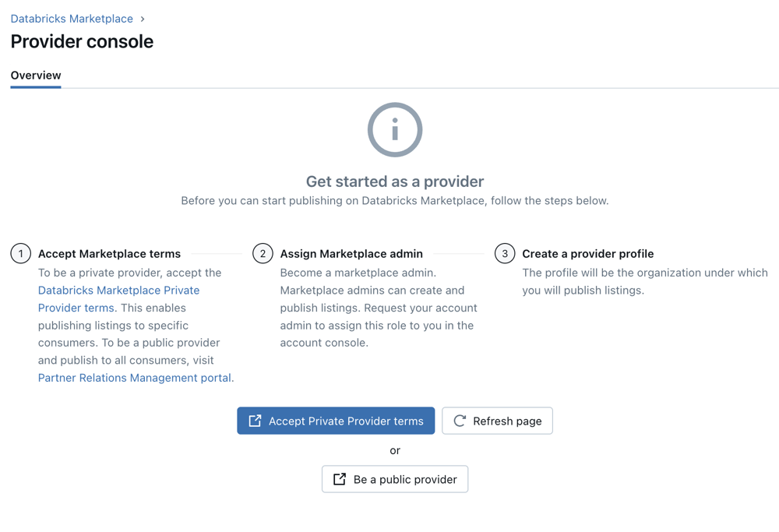Open the Databricks Marketplace breadcrumb link

72,18
